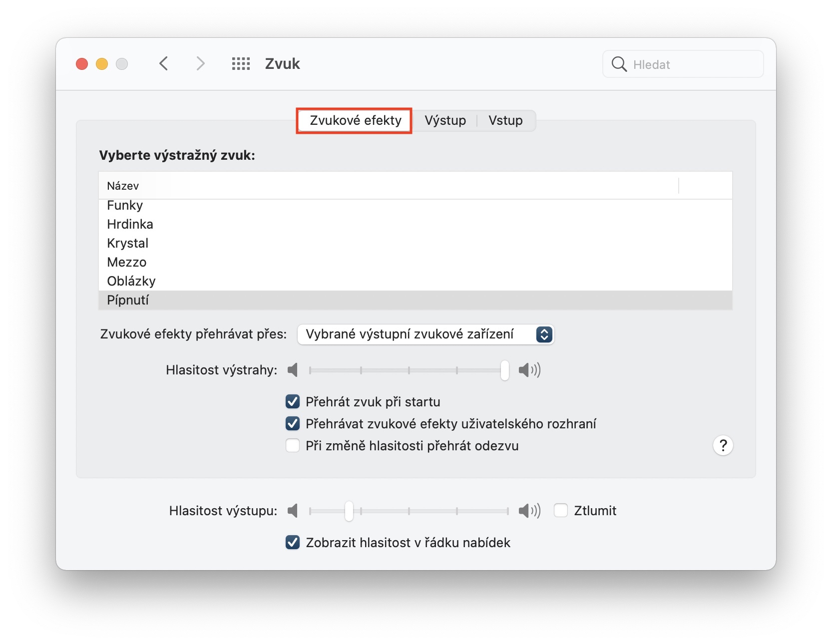Select the Krystal alert sound
This screenshot has width=832, height=644.
click(x=128, y=243)
